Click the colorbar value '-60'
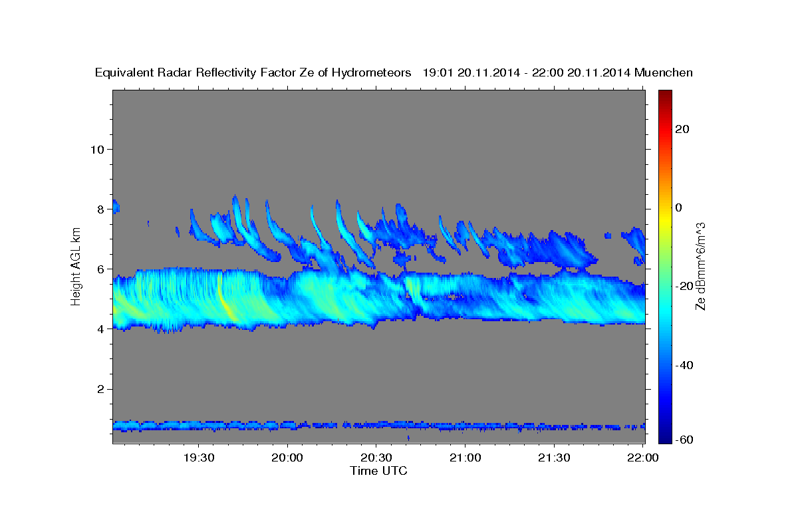The image size is (798, 532). 685,440
